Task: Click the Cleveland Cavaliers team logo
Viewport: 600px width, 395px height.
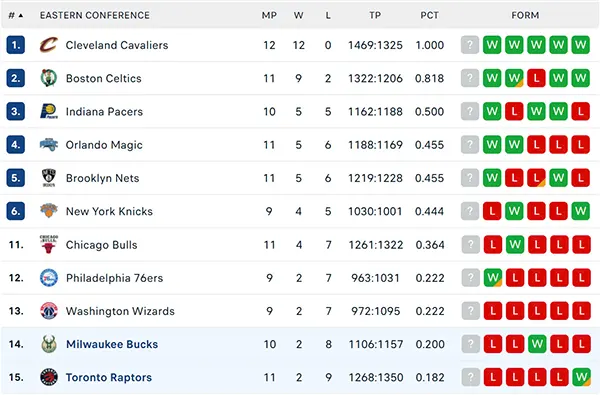Action: (49, 45)
